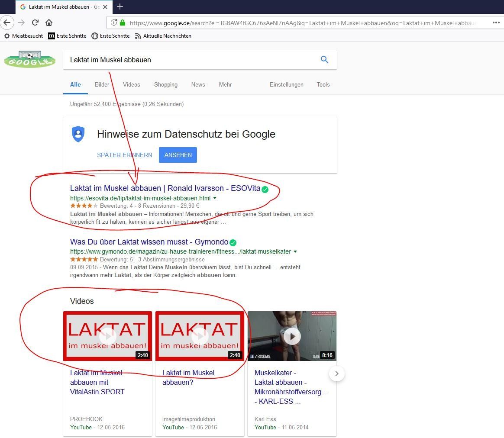Open Laktat im Muskel abbauen mit VitalAstin SPORT
Image resolution: width=504 pixels, height=438 pixels.
tap(97, 383)
